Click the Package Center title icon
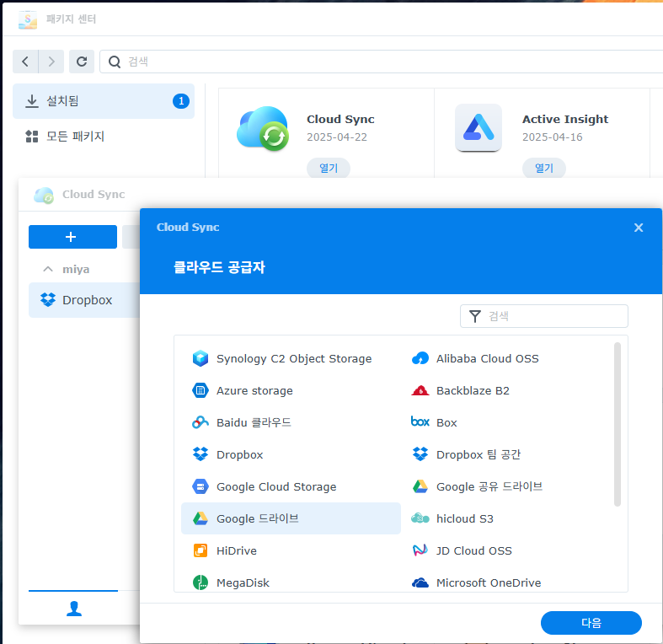 pyautogui.click(x=28, y=19)
